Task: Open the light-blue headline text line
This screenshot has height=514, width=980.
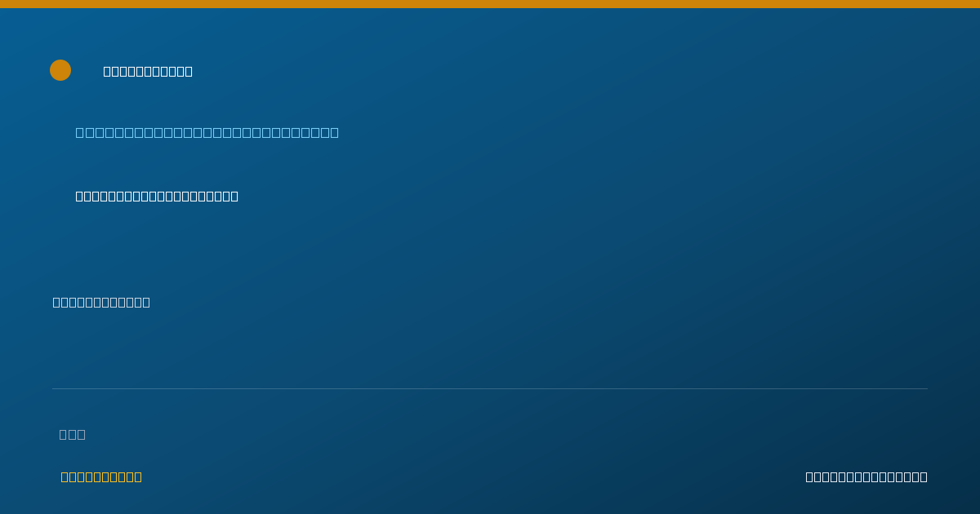Action: click(207, 132)
